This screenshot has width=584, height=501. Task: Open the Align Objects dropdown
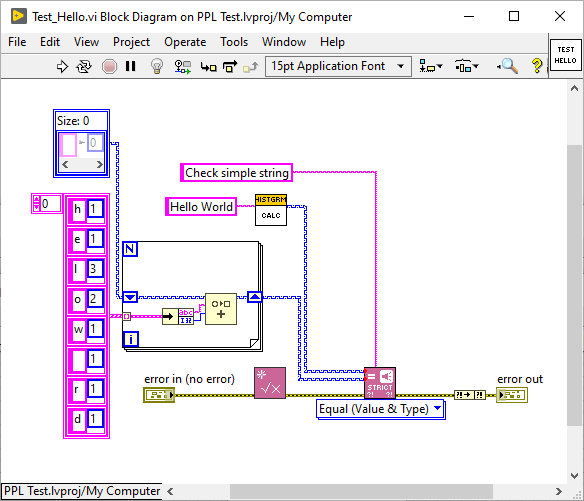coord(431,67)
